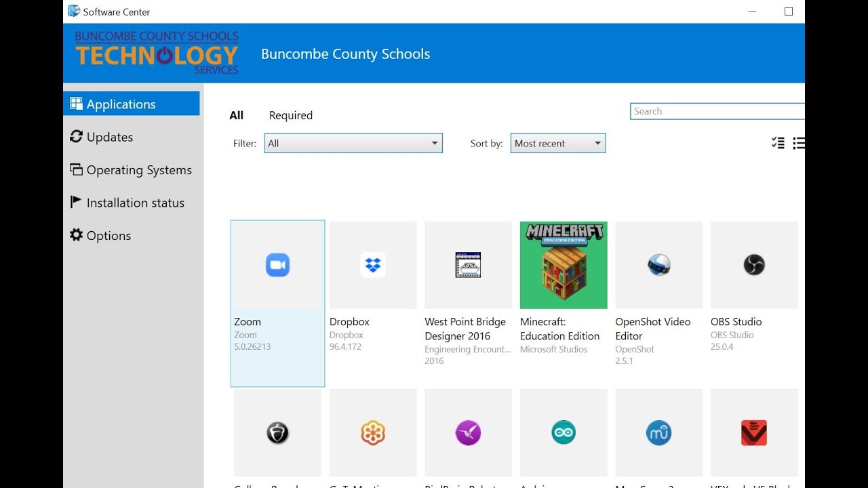Switch to the All tab
This screenshot has width=868, height=488.
point(236,115)
